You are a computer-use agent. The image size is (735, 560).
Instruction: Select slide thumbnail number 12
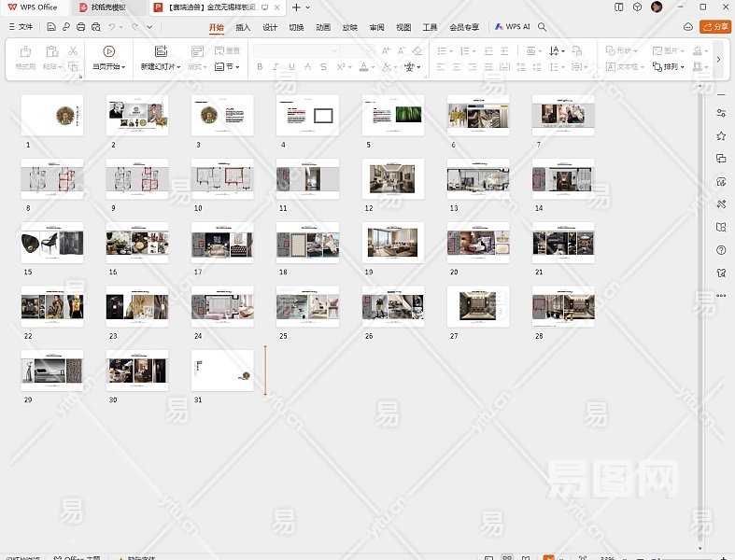393,178
